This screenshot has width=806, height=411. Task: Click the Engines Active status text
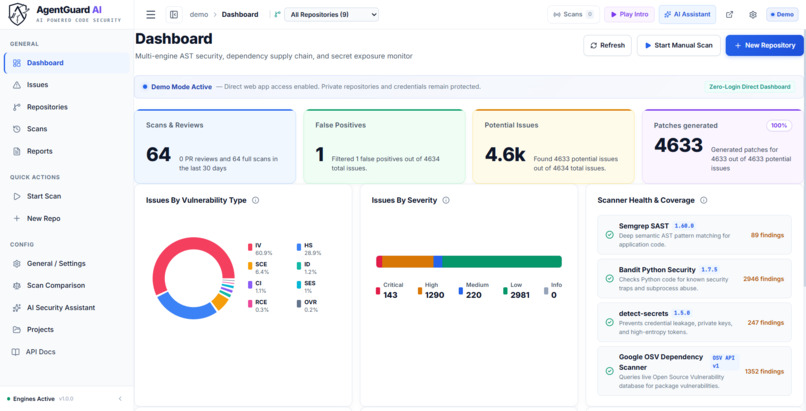pos(33,399)
